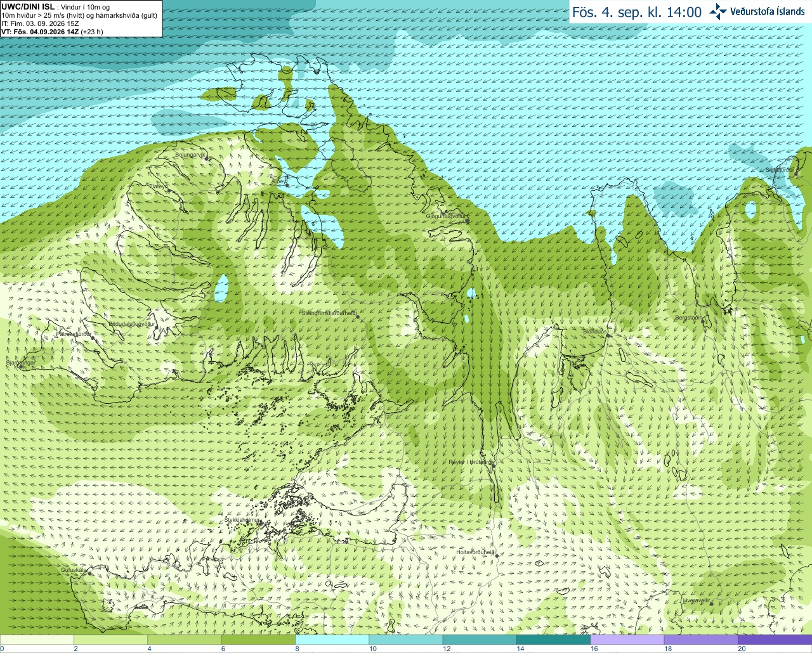Screen dimensions: 812x653
Task: Select the Holtavörðuheiði station dot
Action: [497, 555]
